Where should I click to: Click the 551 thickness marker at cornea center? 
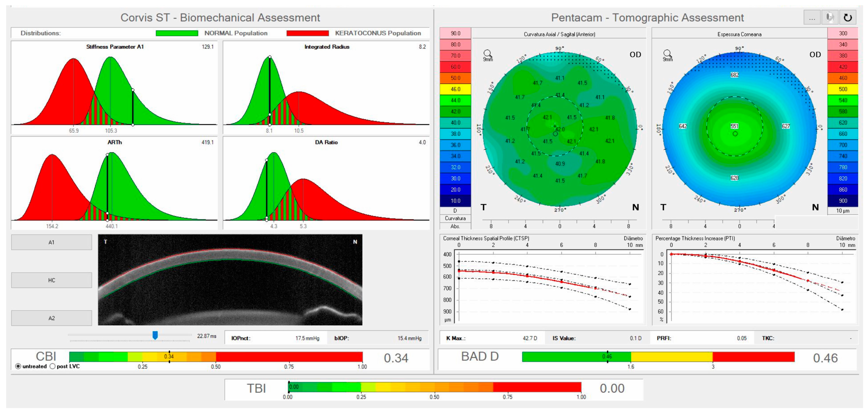pyautogui.click(x=734, y=126)
